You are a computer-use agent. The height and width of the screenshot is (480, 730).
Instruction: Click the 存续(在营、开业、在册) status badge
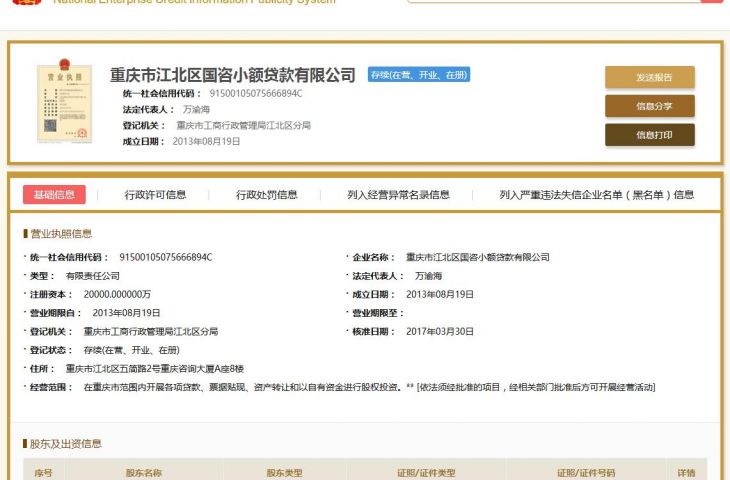point(419,74)
